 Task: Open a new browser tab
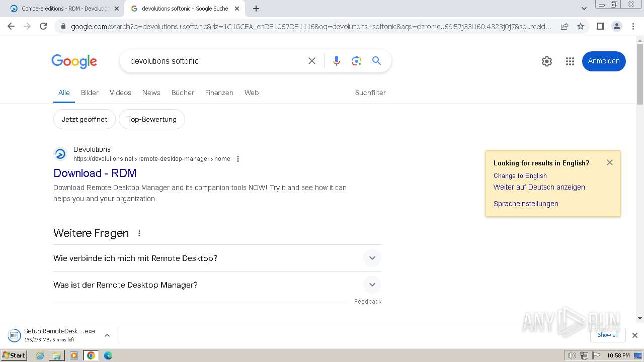(x=256, y=9)
